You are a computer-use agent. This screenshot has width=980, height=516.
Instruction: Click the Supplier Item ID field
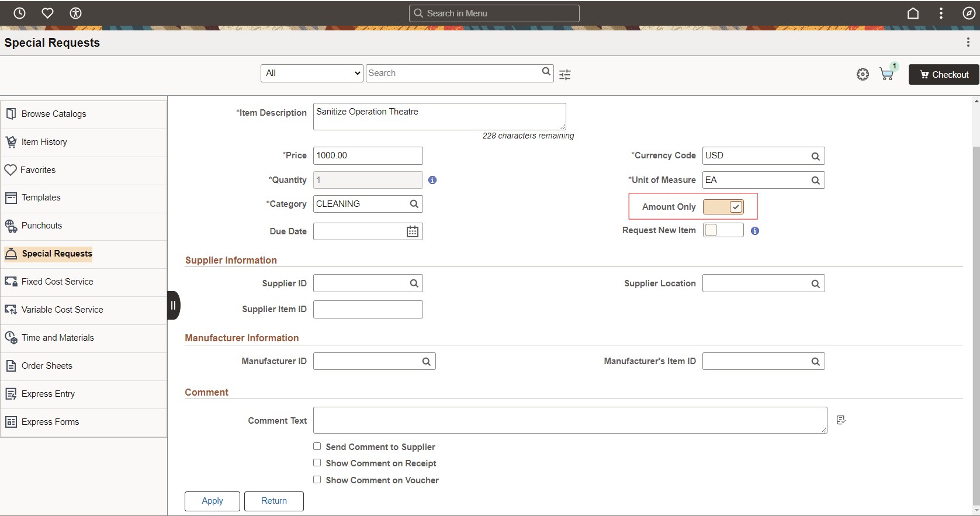tap(368, 309)
